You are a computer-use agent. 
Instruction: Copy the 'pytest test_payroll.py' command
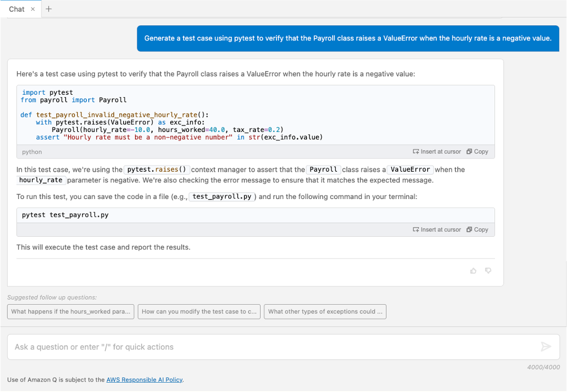pos(477,229)
